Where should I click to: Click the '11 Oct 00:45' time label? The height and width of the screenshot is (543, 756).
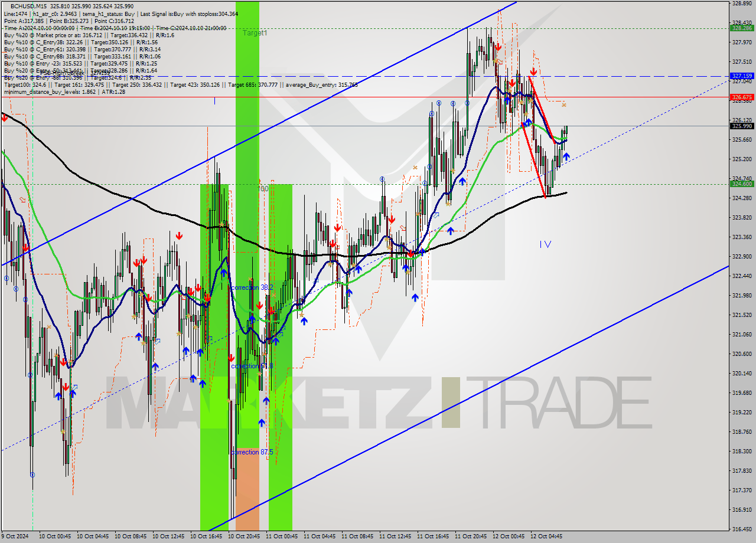pyautogui.click(x=282, y=537)
